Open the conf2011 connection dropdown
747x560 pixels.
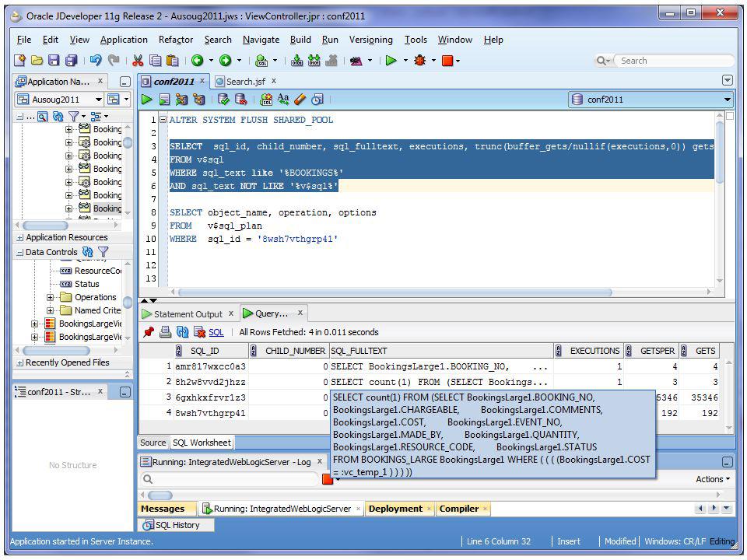pos(727,100)
